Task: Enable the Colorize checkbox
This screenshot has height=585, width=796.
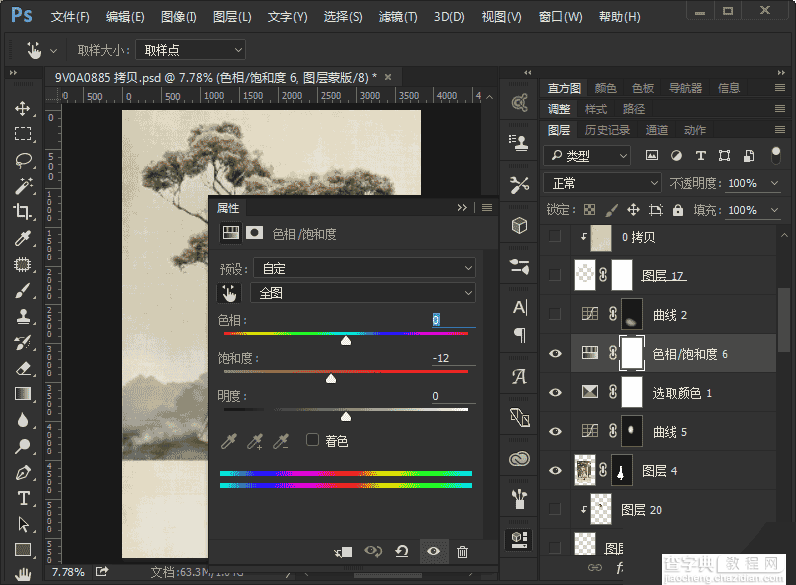Action: click(312, 440)
